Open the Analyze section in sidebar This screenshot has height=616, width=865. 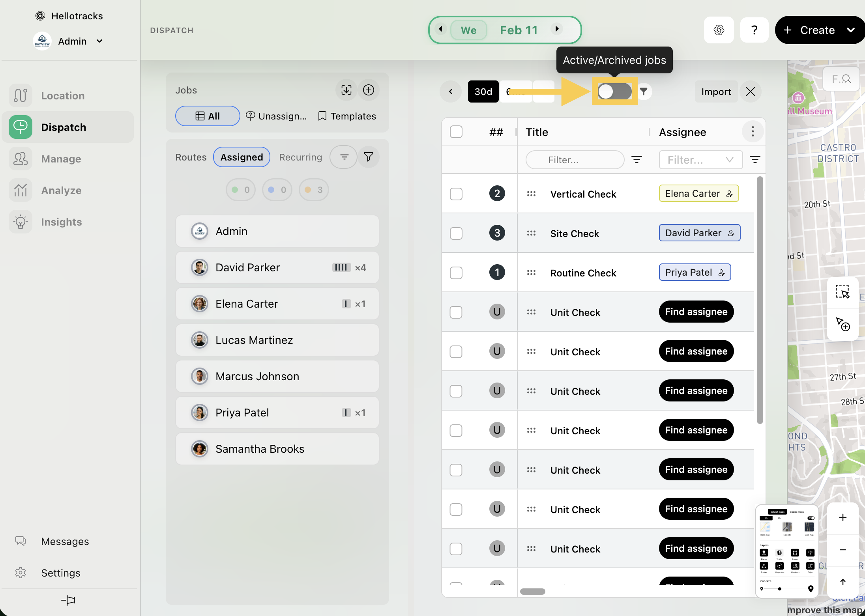click(x=61, y=190)
